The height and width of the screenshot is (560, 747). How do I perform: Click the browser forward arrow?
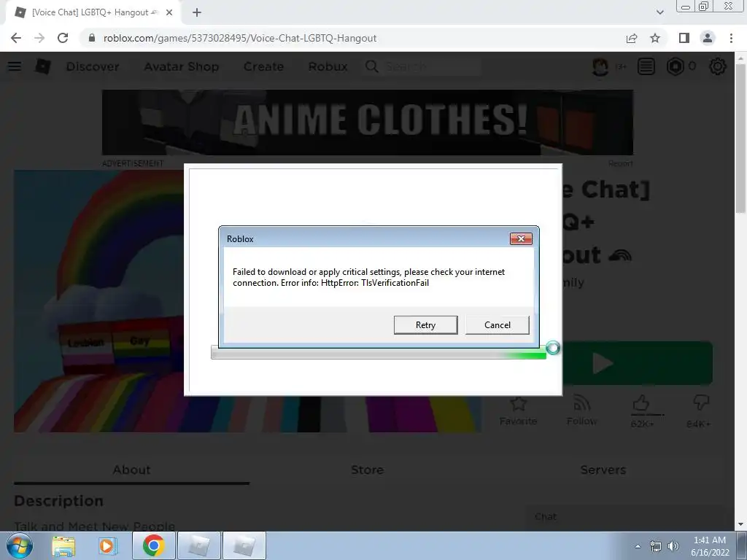[x=39, y=38]
